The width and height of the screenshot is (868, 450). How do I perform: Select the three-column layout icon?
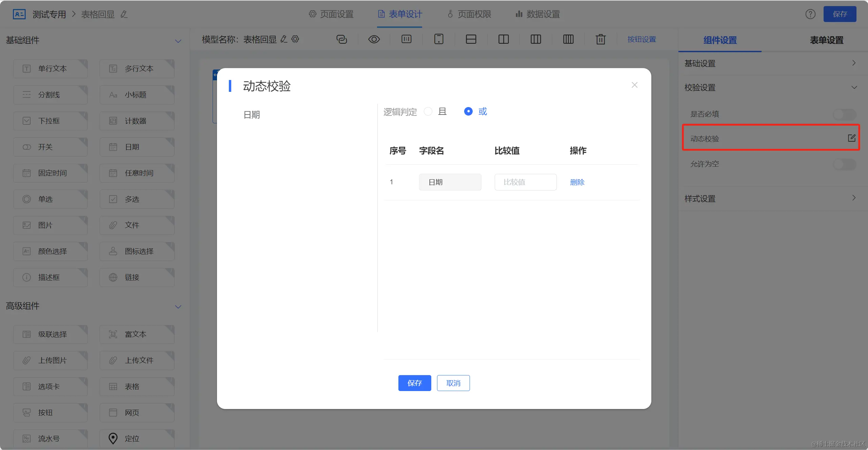536,39
